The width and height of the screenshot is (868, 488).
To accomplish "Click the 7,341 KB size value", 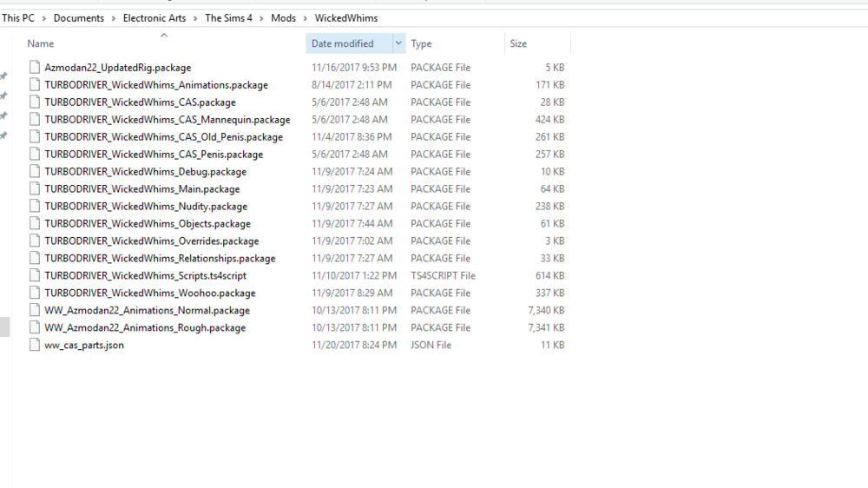I will (546, 328).
